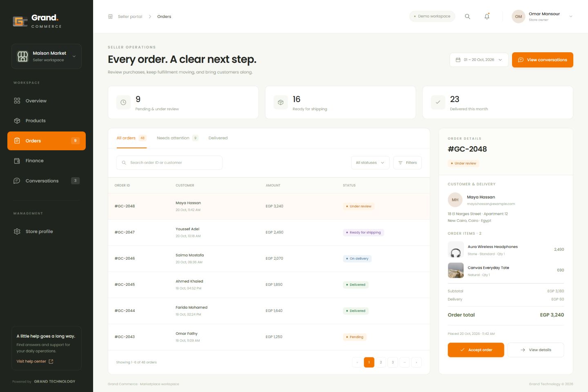Click the clock icon on Pending card
The image size is (588, 392).
tap(123, 102)
